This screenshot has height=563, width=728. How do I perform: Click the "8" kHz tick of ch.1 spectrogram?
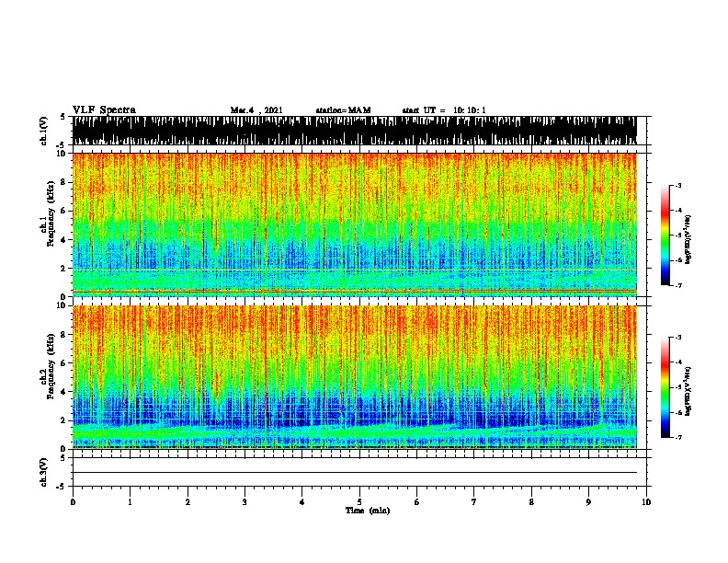click(x=64, y=182)
